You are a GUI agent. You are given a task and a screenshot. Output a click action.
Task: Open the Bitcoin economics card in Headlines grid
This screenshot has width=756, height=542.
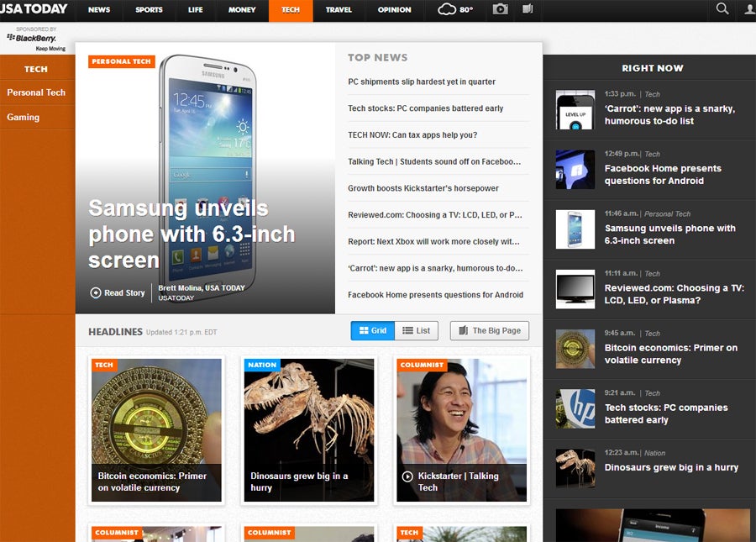tap(156, 430)
